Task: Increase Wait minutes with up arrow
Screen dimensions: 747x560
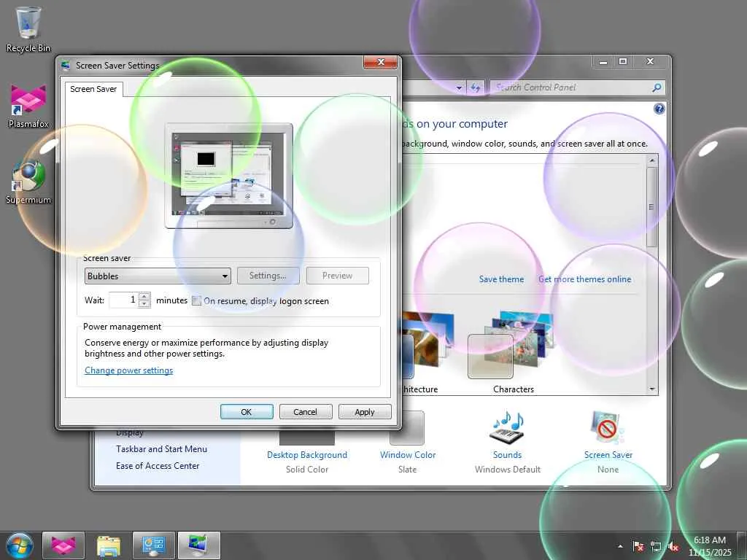Action: pyautogui.click(x=144, y=296)
